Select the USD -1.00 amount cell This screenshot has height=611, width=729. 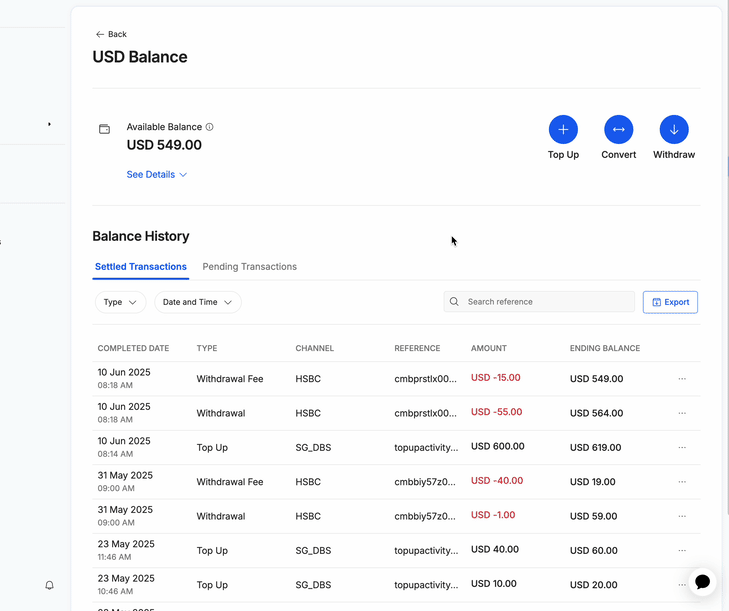[x=493, y=515]
